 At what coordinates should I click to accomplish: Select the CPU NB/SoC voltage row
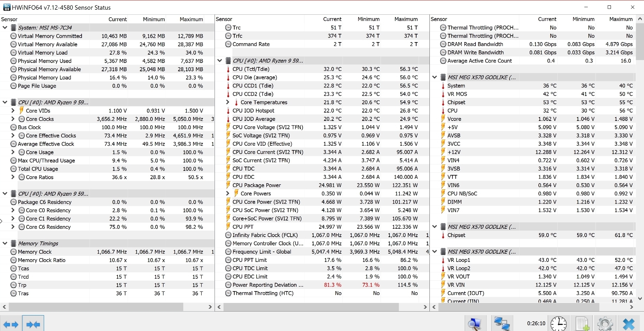pyautogui.click(x=533, y=194)
